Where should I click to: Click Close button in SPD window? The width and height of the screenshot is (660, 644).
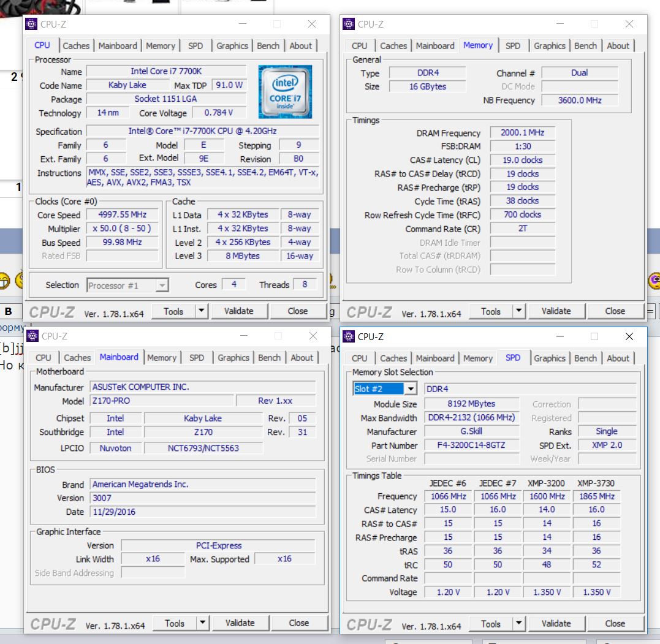pos(615,623)
